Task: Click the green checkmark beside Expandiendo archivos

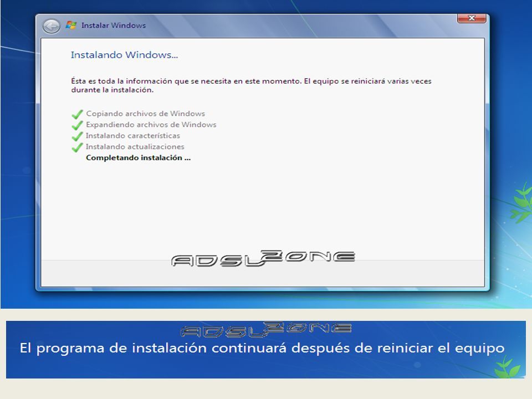Action: point(78,125)
